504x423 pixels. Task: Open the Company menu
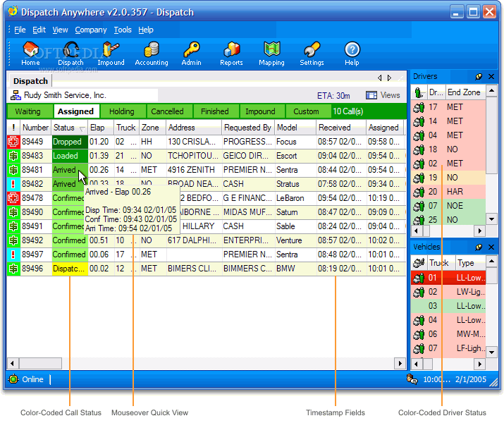91,30
